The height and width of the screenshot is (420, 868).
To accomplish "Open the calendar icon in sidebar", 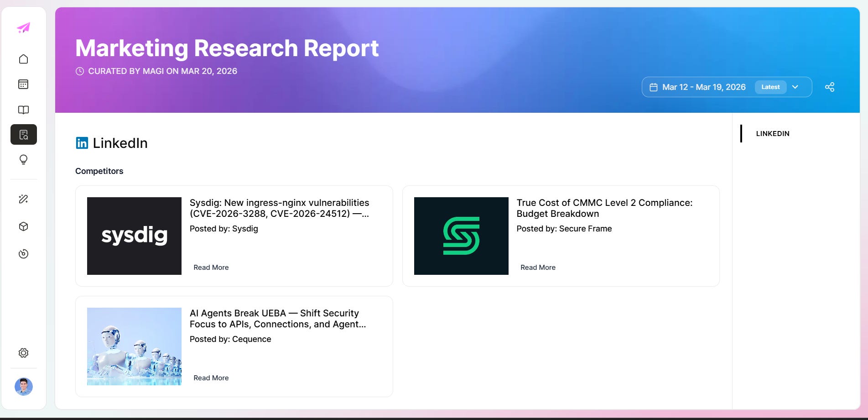I will point(24,84).
